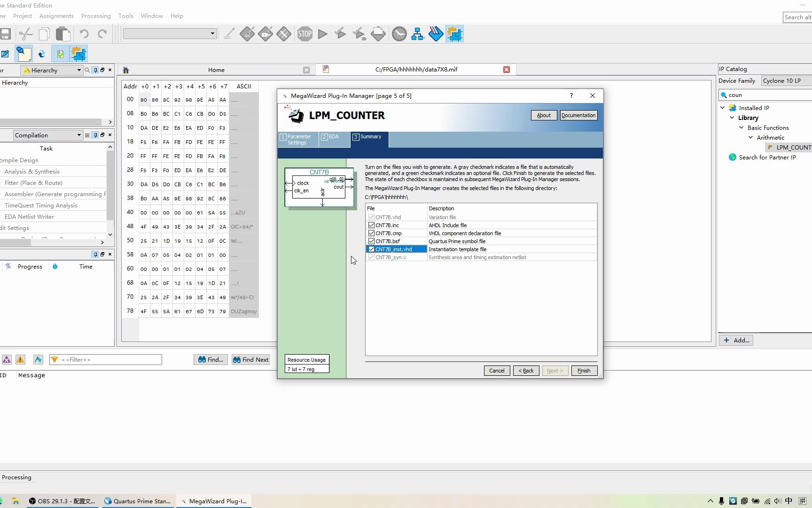This screenshot has width=812, height=508.
Task: Click the Save icon in the toolbar
Action: coord(5,34)
